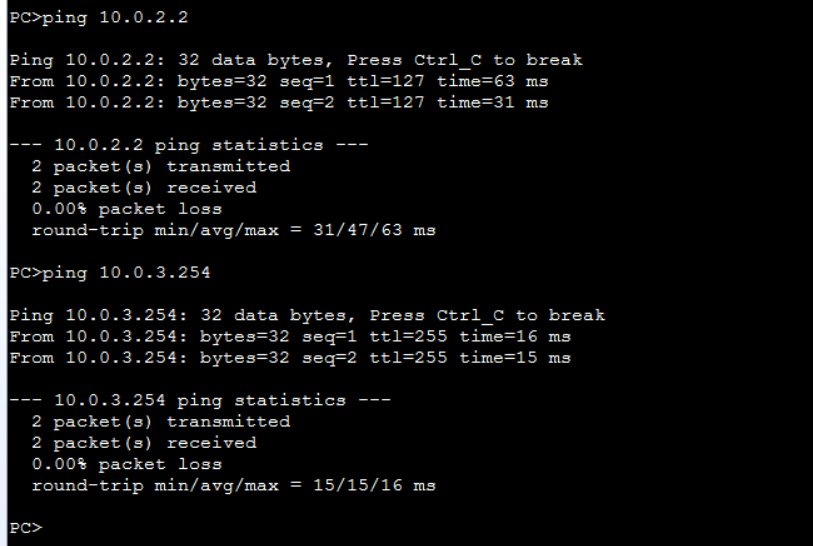Click packets transmitted under 10.0.3.254 statistics
This screenshot has height=546, width=813.
160,421
